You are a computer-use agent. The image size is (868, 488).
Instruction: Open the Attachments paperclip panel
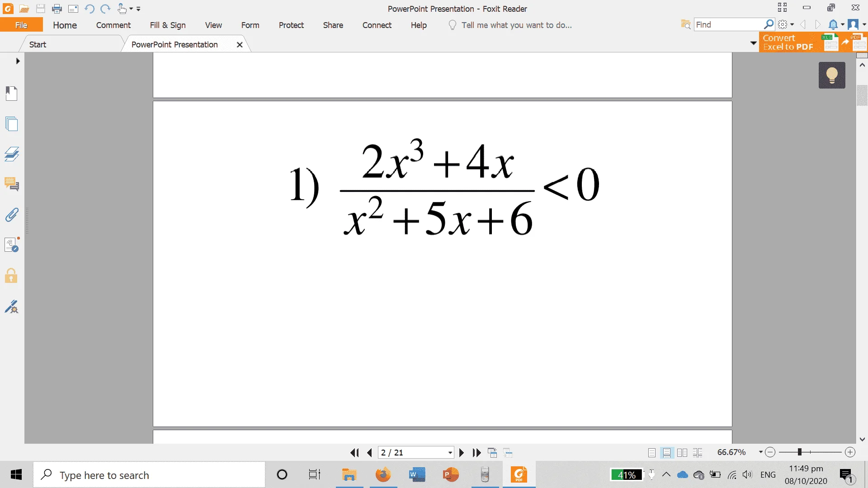(11, 215)
